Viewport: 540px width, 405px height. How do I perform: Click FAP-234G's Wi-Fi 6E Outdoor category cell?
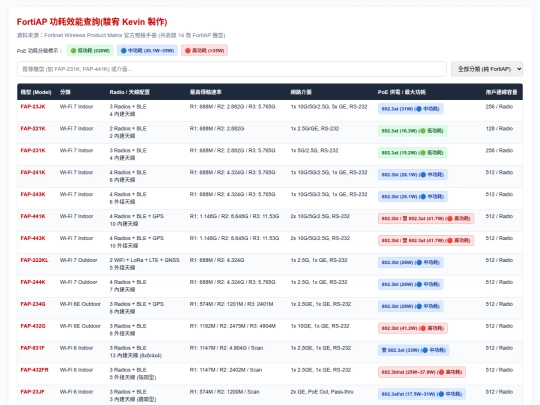[x=80, y=304]
